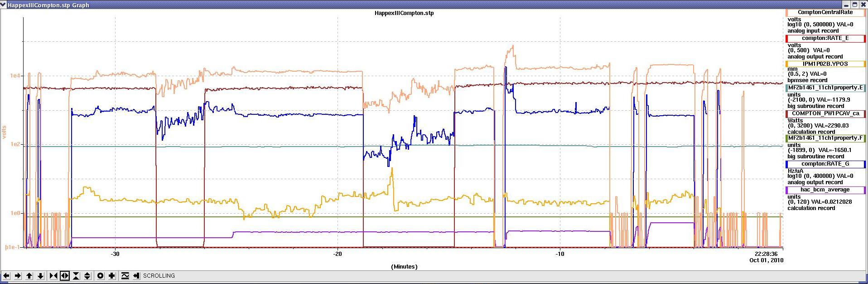Click the horizontal inward-arrows zoom icon
Image resolution: width=868 pixels, height=284 pixels.
53,276
